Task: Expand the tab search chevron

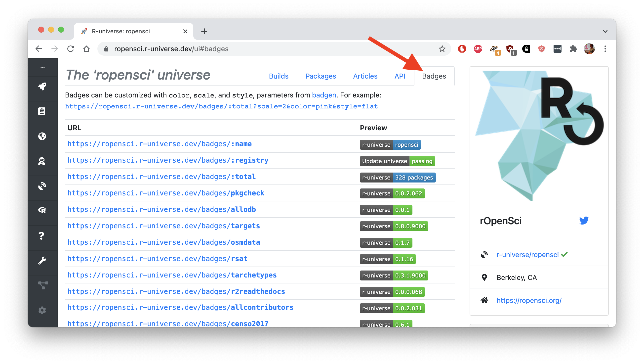Action: [605, 32]
